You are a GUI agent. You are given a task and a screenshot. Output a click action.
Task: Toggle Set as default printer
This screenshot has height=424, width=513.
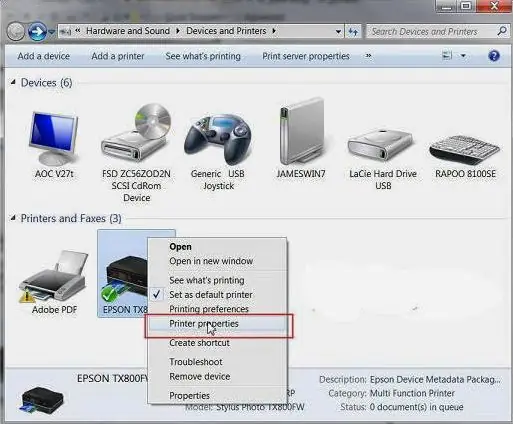(x=217, y=295)
